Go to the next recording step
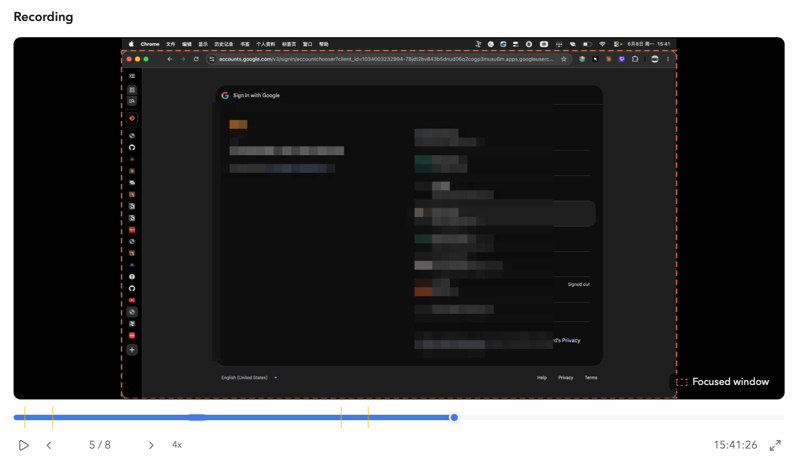Screen dimensions: 800x470 tap(151, 445)
